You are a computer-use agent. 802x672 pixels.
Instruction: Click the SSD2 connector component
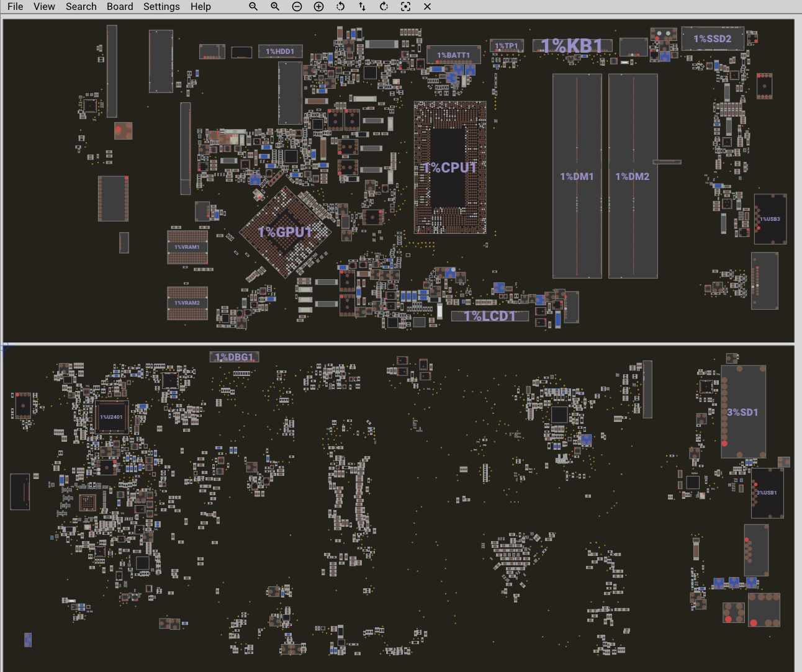[x=712, y=38]
